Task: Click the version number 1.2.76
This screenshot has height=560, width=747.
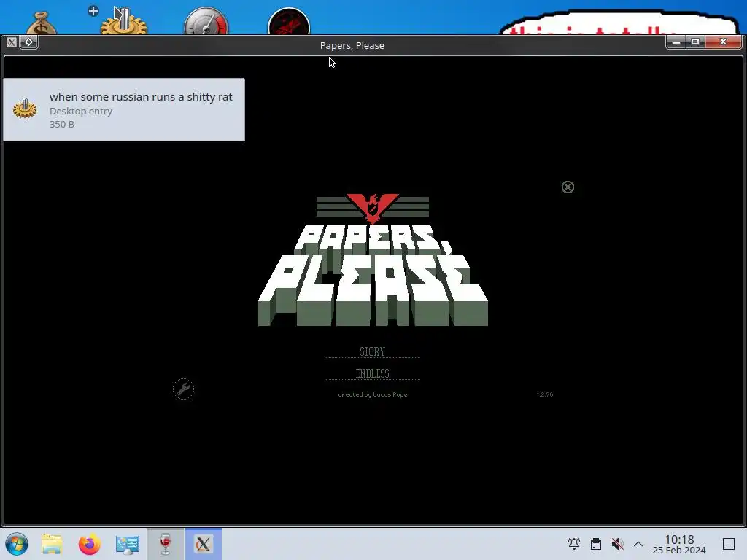Action: tap(544, 394)
